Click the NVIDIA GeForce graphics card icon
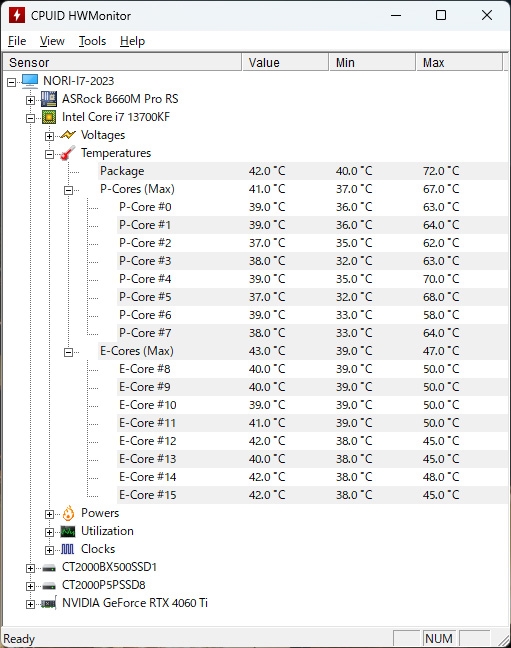 [x=49, y=603]
